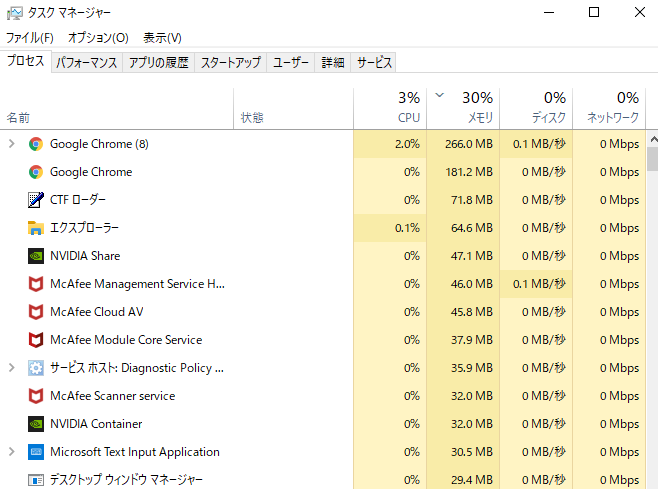Click the 状態 column header

293,109
